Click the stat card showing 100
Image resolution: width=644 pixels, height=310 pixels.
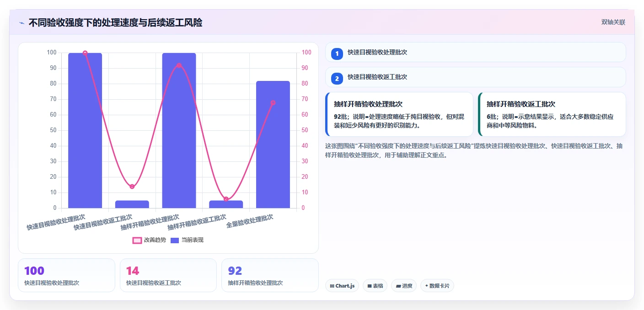[67, 275]
